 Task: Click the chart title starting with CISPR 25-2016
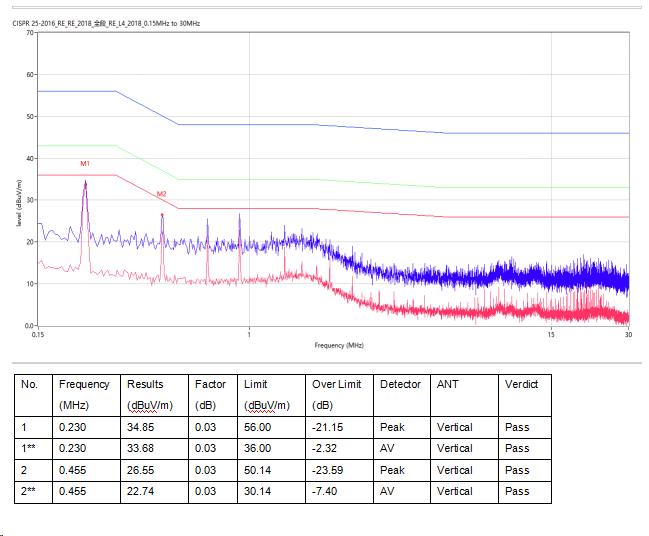pos(107,22)
